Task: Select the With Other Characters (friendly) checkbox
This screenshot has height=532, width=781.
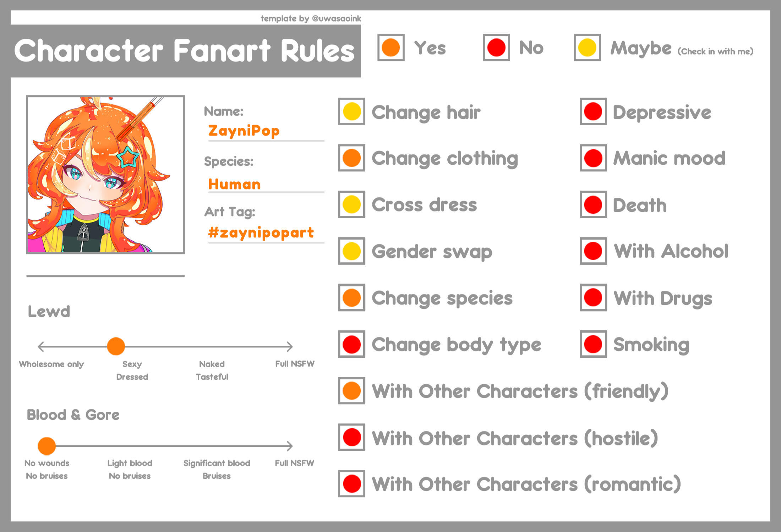Action: 351,390
